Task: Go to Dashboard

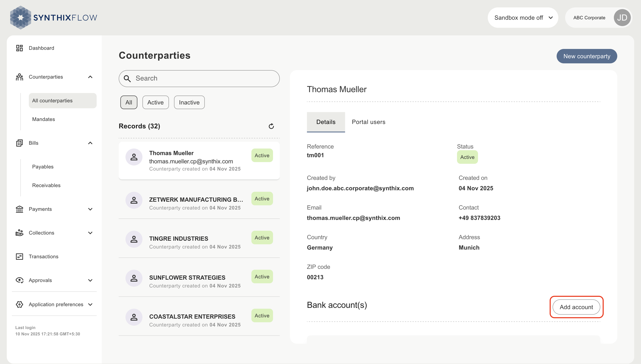Action: click(x=41, y=48)
